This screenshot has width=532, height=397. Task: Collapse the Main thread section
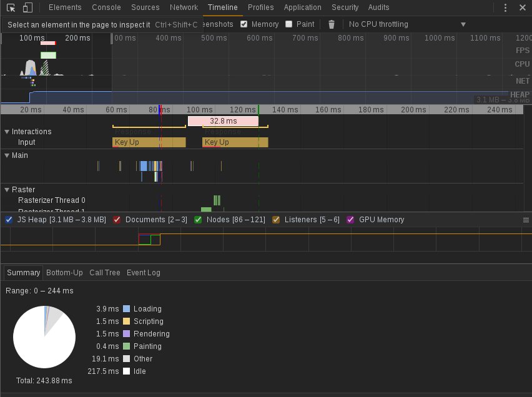point(7,155)
